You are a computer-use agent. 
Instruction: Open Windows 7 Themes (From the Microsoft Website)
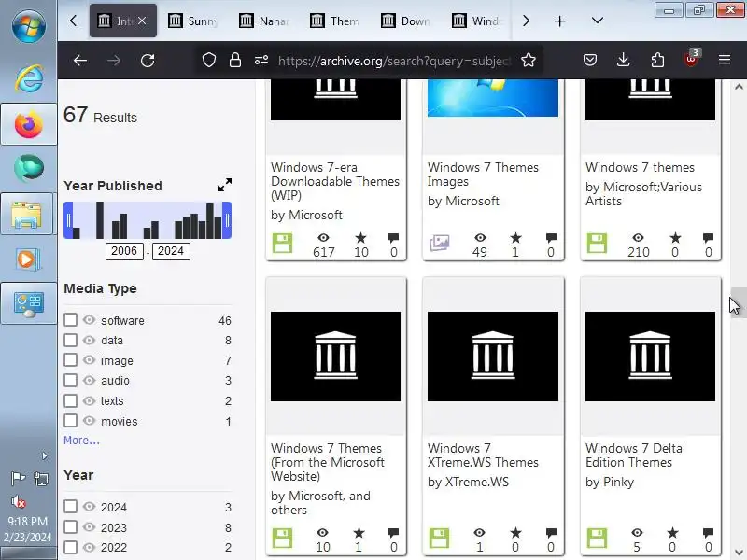pos(328,462)
